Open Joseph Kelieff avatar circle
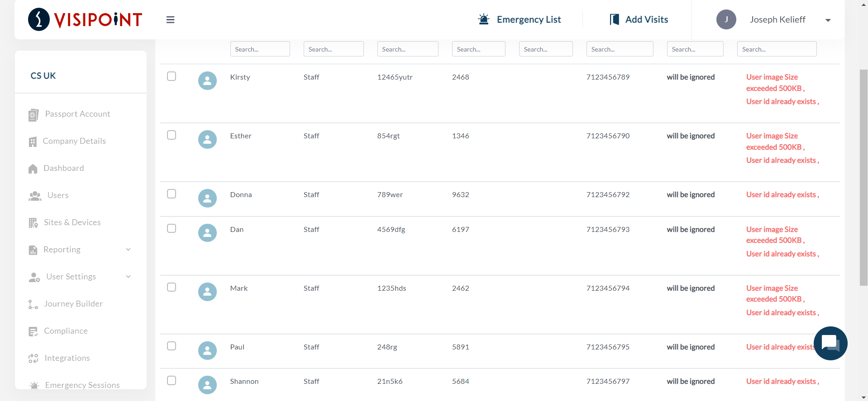The height and width of the screenshot is (401, 868). tap(726, 19)
